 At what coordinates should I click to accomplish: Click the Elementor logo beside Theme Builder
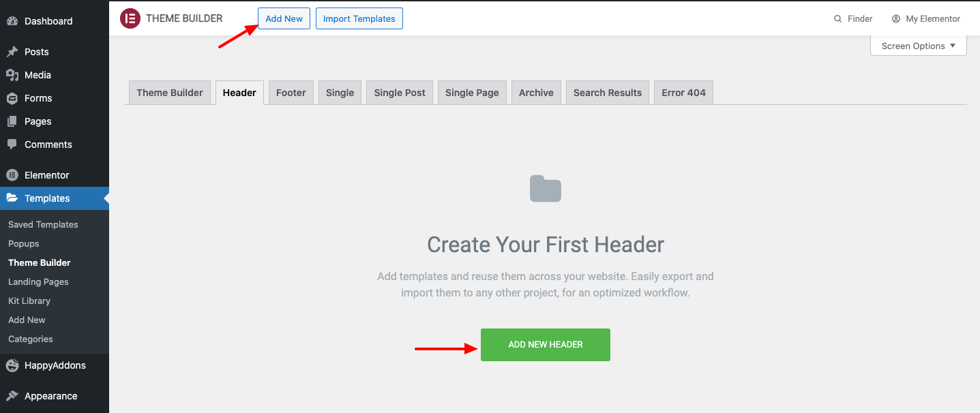coord(130,18)
